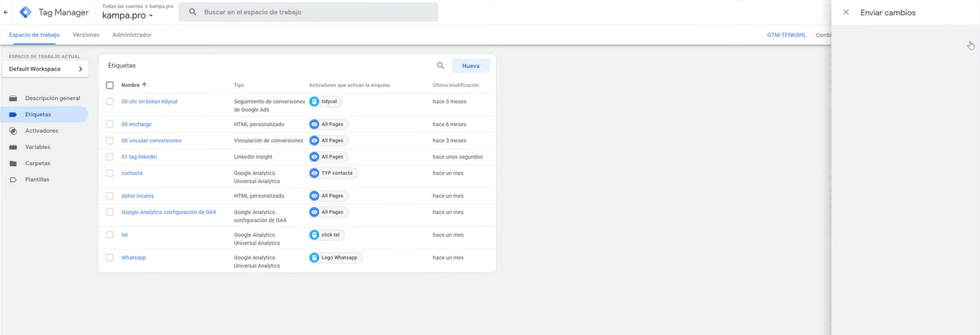Click the back arrow beside Tag Manager logo
This screenshot has width=980, height=335.
(6, 12)
